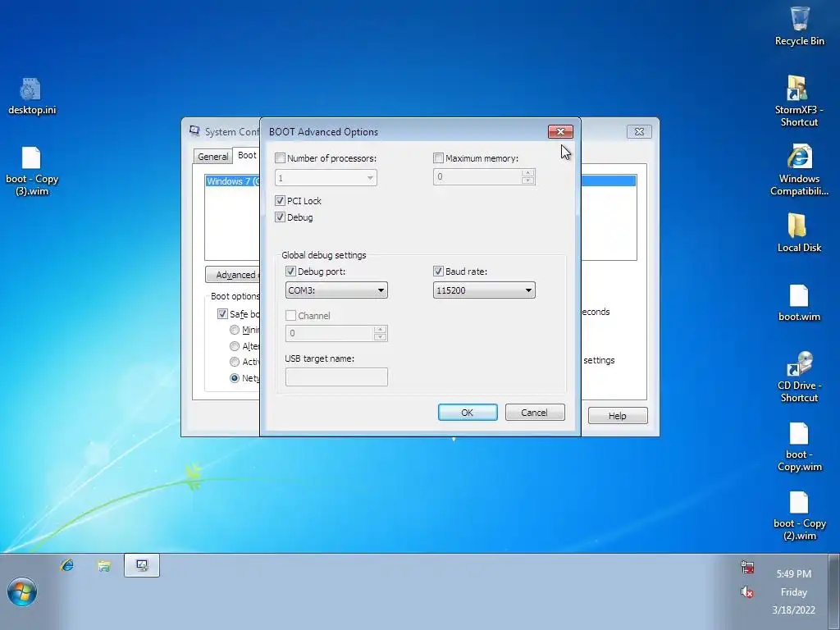
Task: Uncheck Safe boot in System Configuration
Action: coord(222,314)
